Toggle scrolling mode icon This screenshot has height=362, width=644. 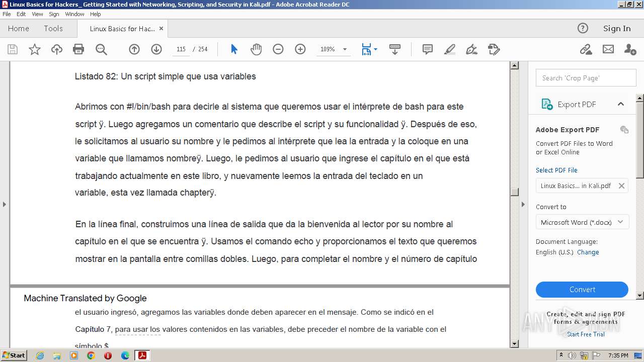pyautogui.click(x=395, y=49)
